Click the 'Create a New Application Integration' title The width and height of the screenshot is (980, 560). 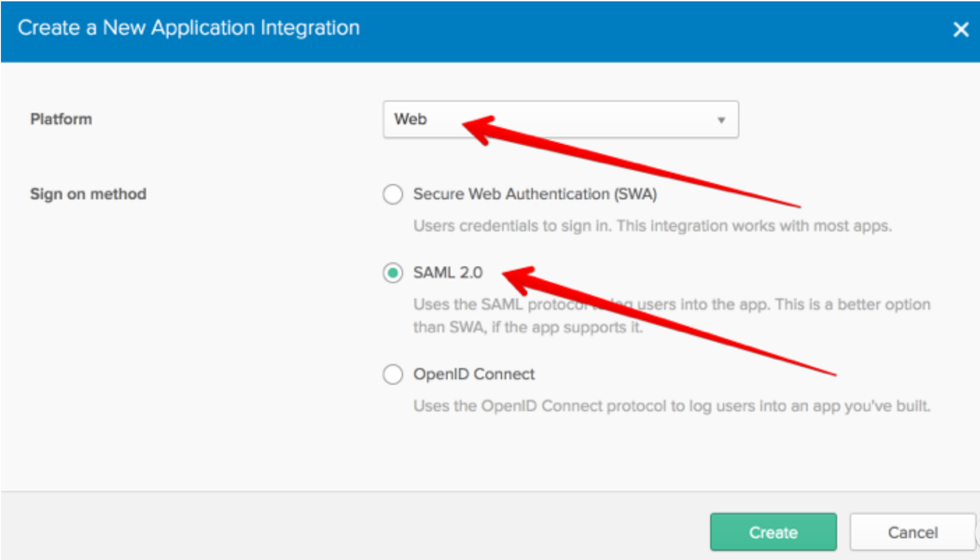tap(188, 28)
